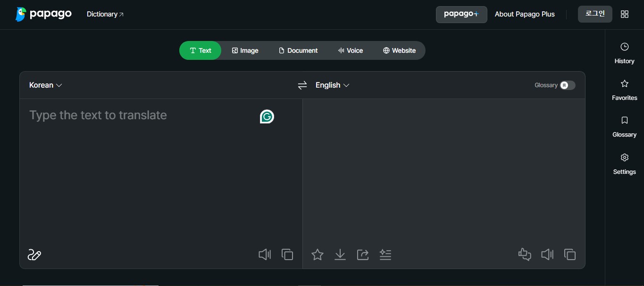Click the thumbs feedback icon
The image size is (644, 286).
click(x=525, y=255)
